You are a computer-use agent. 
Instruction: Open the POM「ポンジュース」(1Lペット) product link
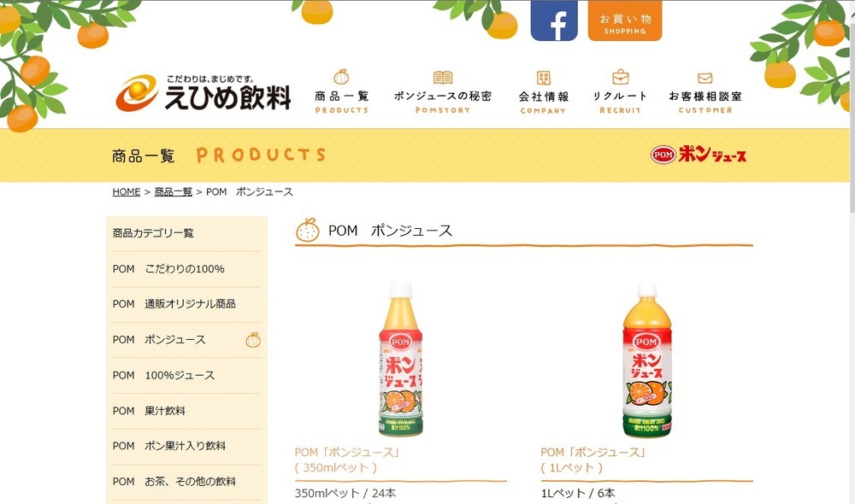(593, 460)
